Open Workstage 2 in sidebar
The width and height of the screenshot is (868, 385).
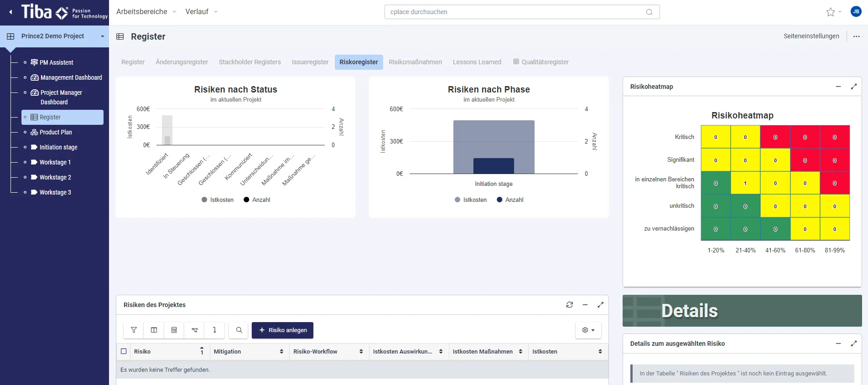[55, 177]
